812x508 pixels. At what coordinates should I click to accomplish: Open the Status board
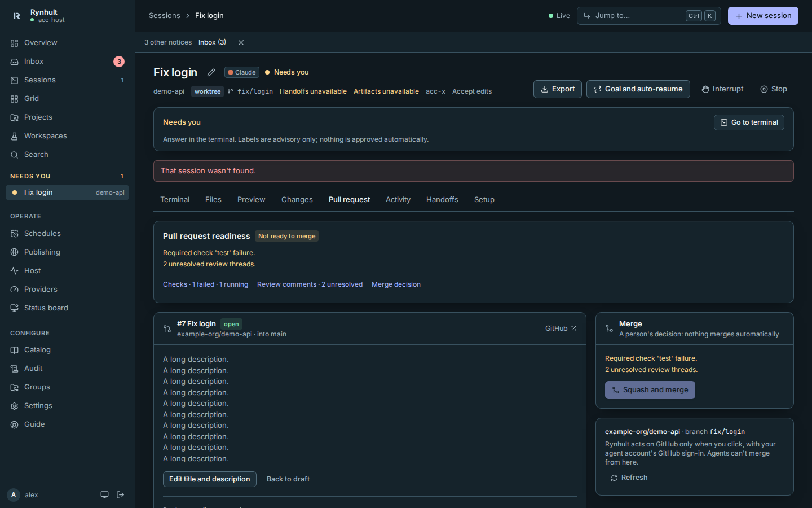[x=68, y=308]
